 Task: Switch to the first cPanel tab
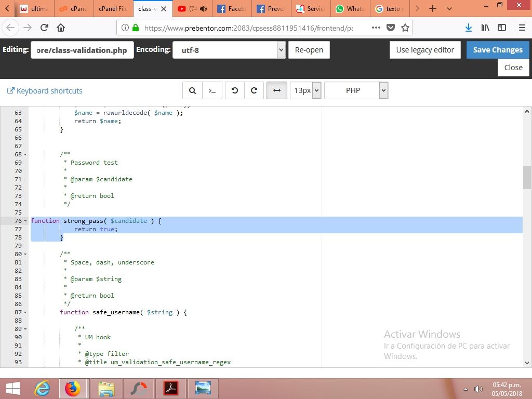74,8
